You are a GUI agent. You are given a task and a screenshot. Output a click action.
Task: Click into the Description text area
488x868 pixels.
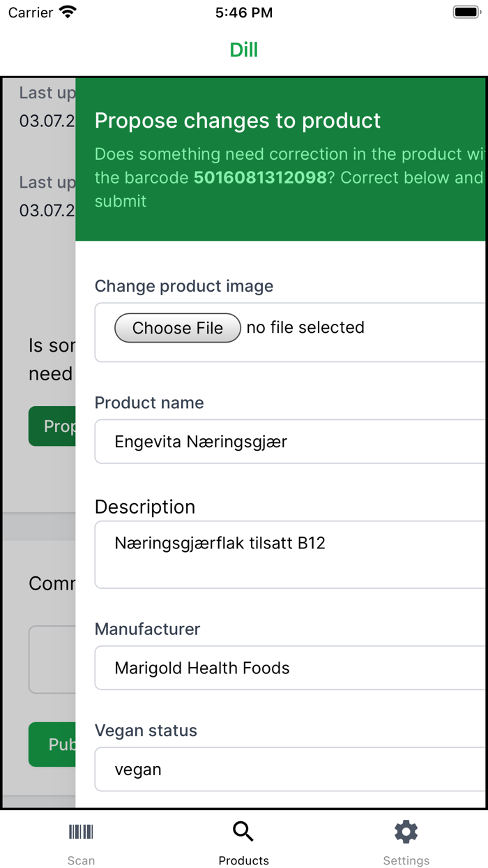coord(290,555)
